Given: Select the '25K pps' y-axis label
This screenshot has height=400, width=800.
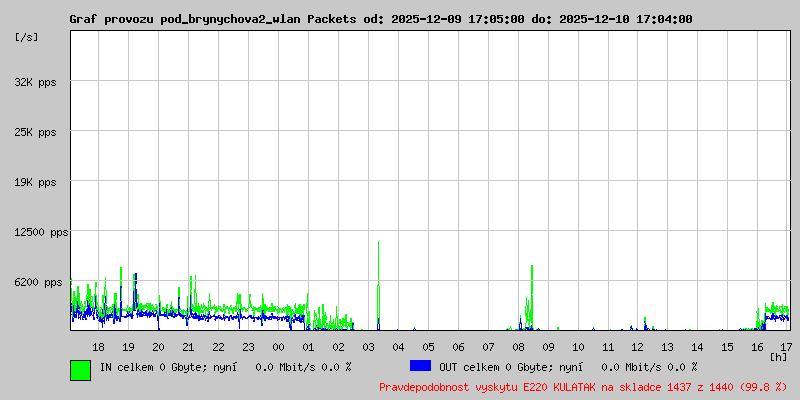Looking at the screenshot, I should coord(35,132).
